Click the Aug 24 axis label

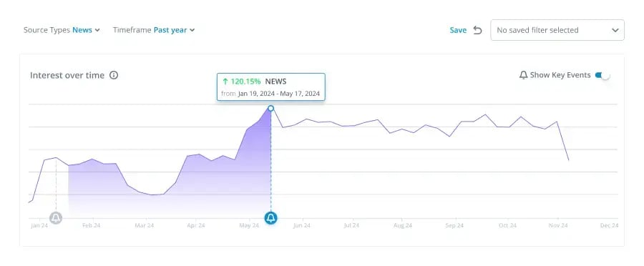pos(402,225)
